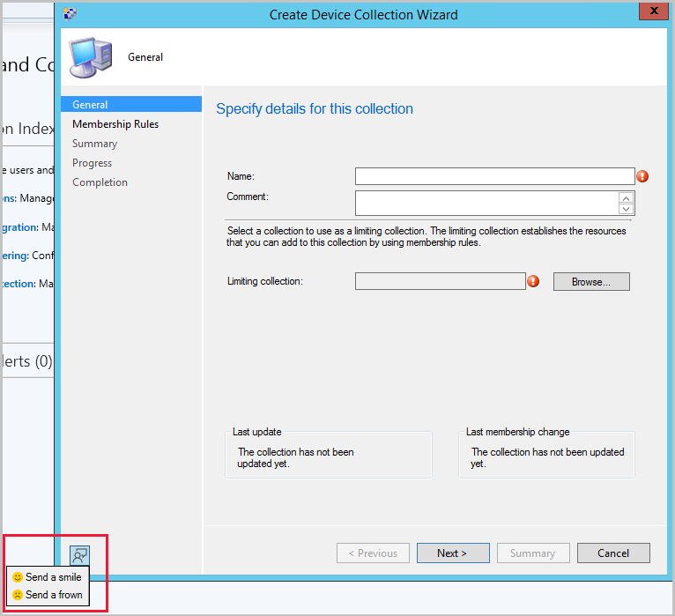The image size is (675, 616).
Task: Click the Previous button
Action: click(x=373, y=553)
